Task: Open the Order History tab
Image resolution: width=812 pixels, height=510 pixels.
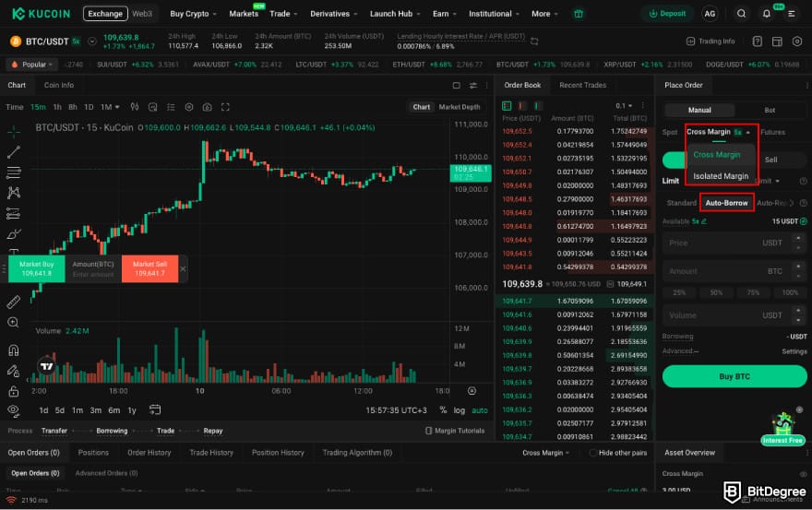Action: (x=149, y=453)
